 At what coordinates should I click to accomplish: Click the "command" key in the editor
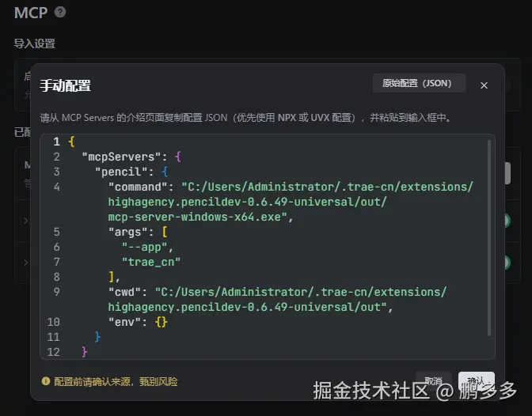pos(138,187)
